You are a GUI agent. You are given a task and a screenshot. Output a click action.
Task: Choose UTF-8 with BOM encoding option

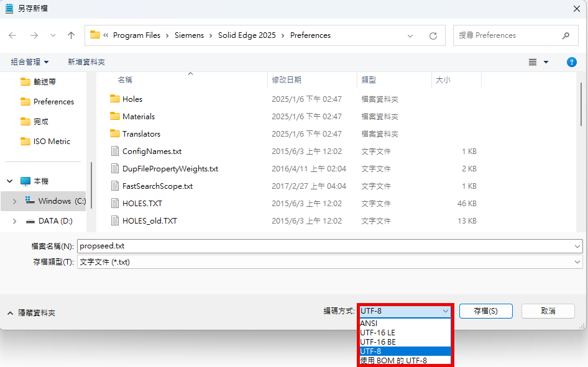tap(393, 360)
